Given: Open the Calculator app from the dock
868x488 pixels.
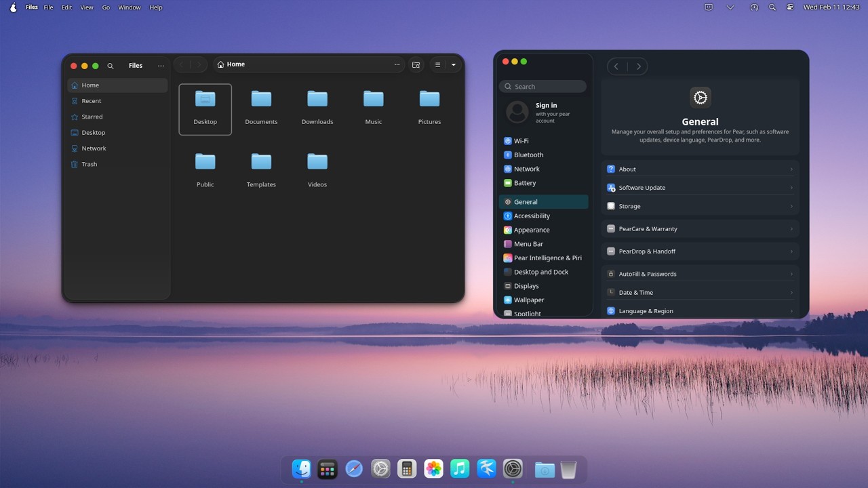Looking at the screenshot, I should pos(407,468).
